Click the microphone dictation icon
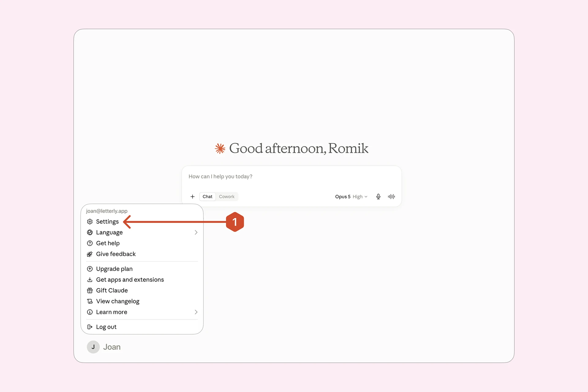Screen dimensions: 588x392 pyautogui.click(x=378, y=197)
